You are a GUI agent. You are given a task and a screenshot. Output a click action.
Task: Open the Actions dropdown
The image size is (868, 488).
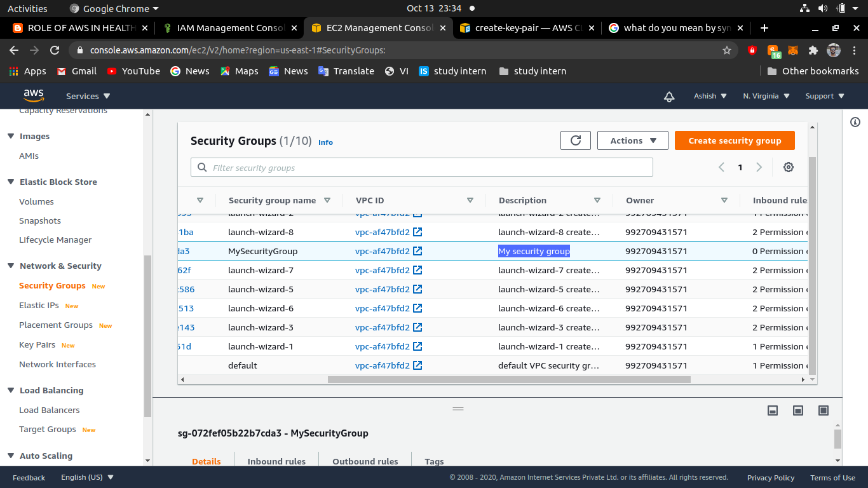(632, 140)
